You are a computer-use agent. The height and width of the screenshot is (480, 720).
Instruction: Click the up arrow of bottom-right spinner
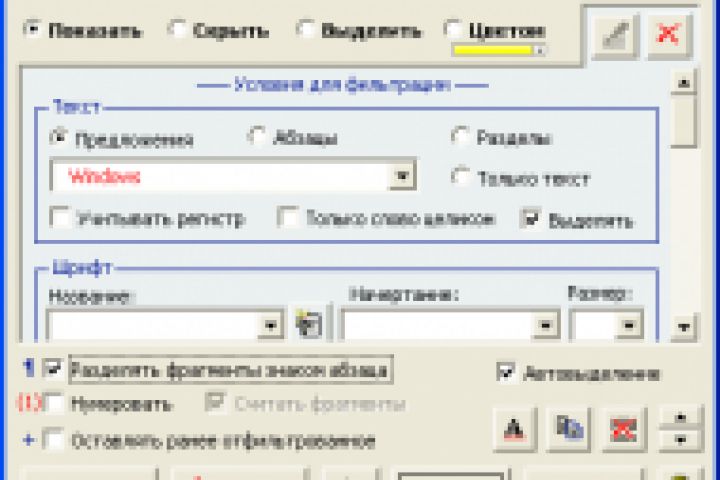click(681, 418)
